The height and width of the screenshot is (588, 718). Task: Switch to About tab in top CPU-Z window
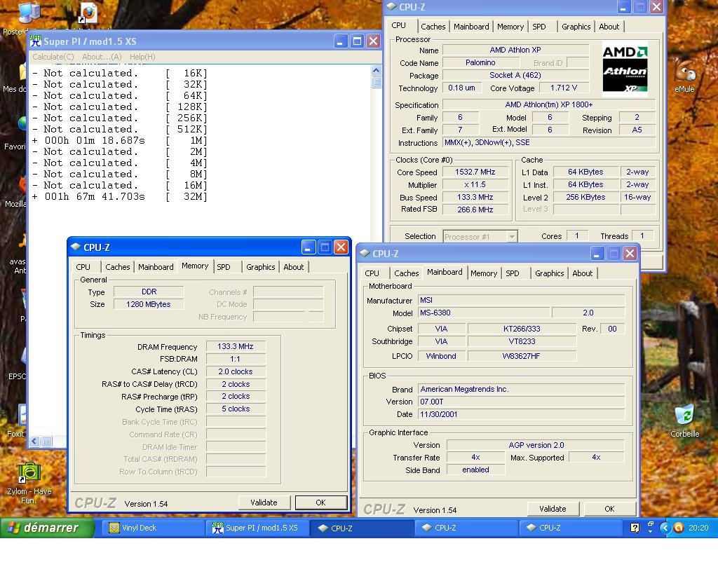[609, 27]
